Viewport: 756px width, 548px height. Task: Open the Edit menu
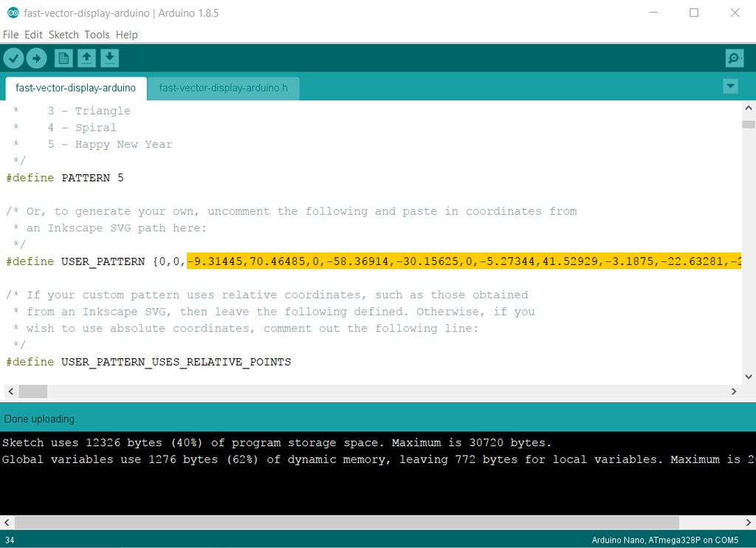click(x=33, y=35)
